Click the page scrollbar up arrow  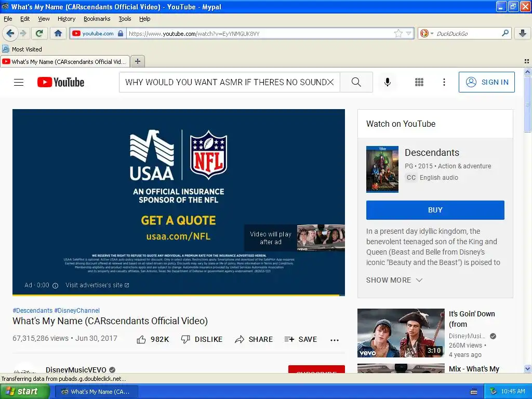(527, 72)
